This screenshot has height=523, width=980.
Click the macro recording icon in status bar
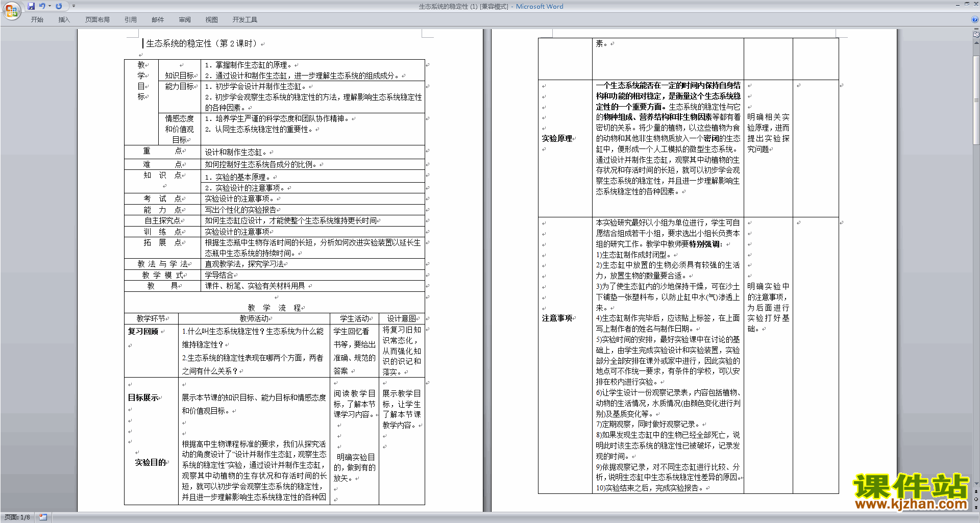pyautogui.click(x=43, y=517)
